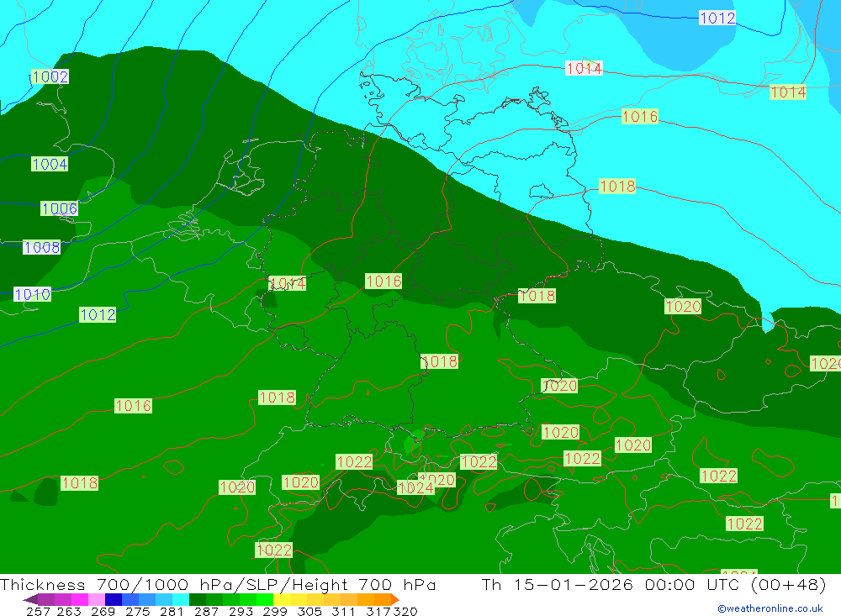Click the 311 legend value
This screenshot has width=841, height=616.
coord(343,611)
